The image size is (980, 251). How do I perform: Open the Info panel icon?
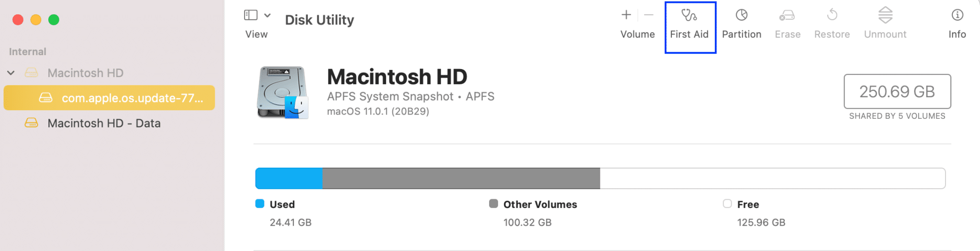click(957, 15)
